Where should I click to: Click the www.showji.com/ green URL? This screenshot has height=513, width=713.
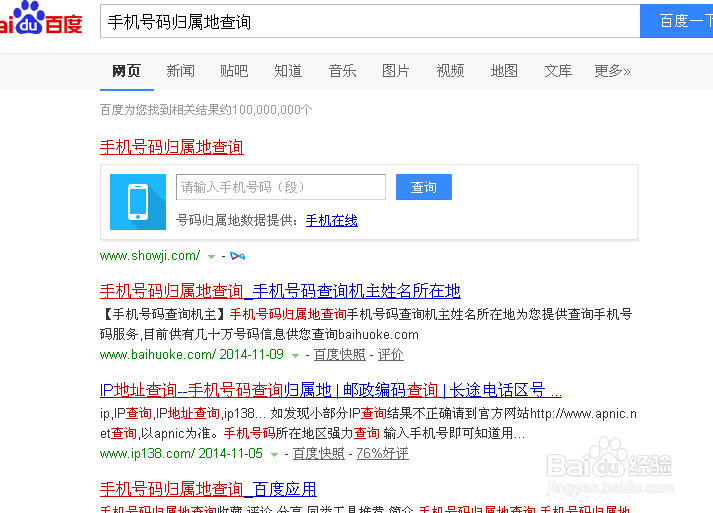point(150,256)
